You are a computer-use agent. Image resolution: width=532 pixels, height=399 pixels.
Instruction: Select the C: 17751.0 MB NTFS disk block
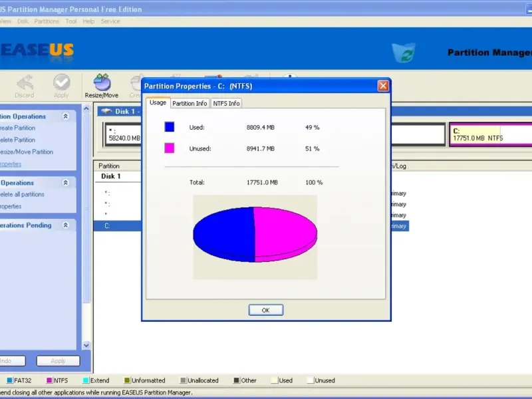point(491,135)
